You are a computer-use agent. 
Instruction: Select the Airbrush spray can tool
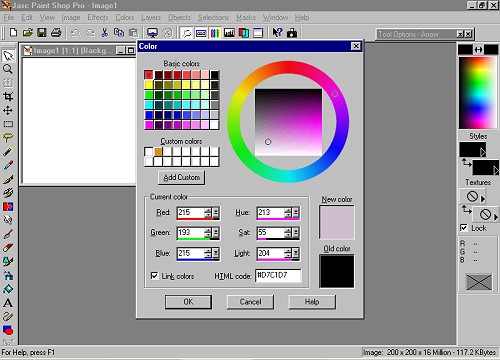click(x=8, y=275)
